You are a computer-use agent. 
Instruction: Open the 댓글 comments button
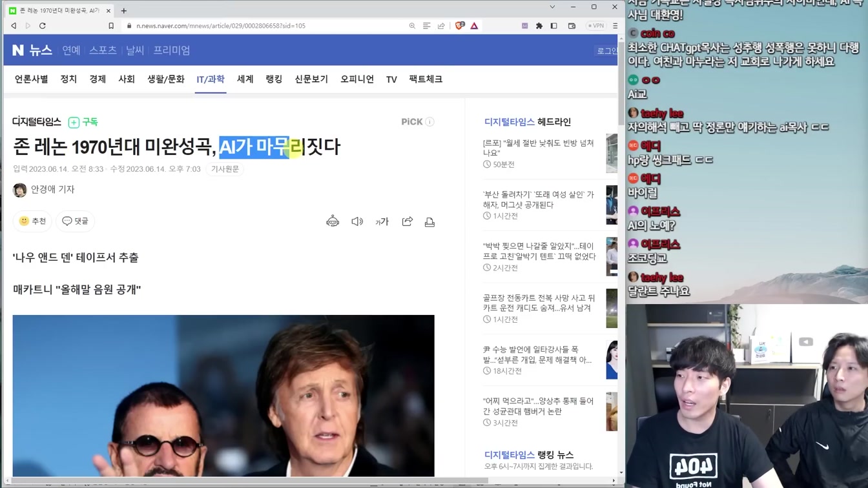(75, 221)
